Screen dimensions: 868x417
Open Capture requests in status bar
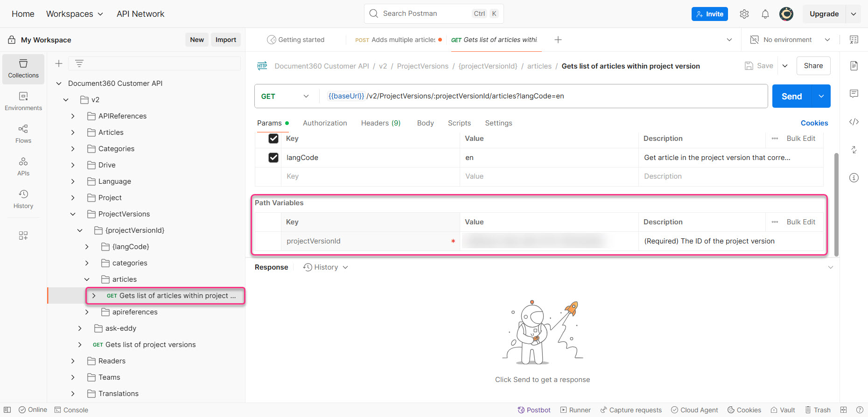631,410
